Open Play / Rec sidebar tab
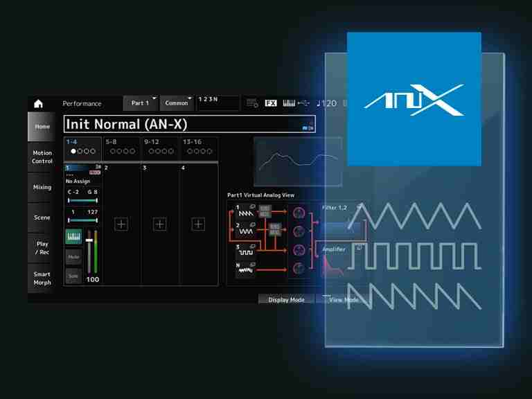The height and width of the screenshot is (399, 532). click(42, 248)
